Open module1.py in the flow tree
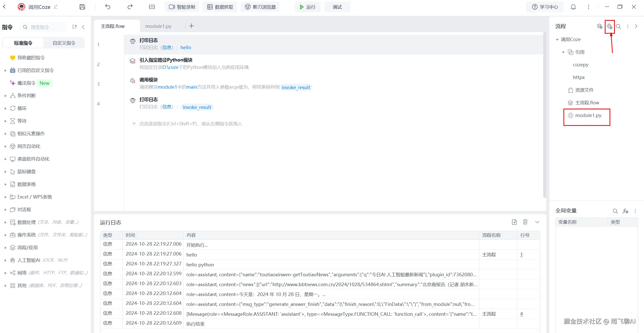 point(588,115)
